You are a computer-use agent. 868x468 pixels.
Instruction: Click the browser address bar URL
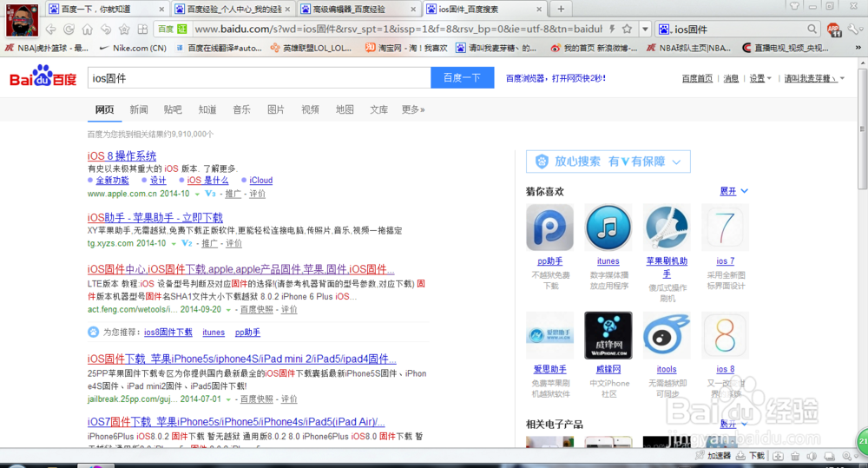(398, 29)
